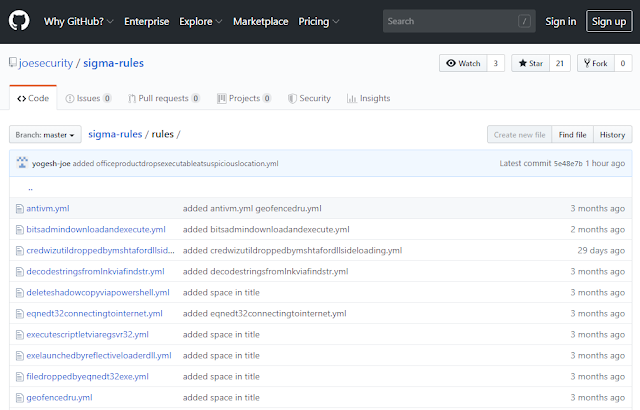Click the file icon for filedroppedbyeqnedt32exe.yml
Viewport: 640px width, 410px height.
pyautogui.click(x=20, y=377)
